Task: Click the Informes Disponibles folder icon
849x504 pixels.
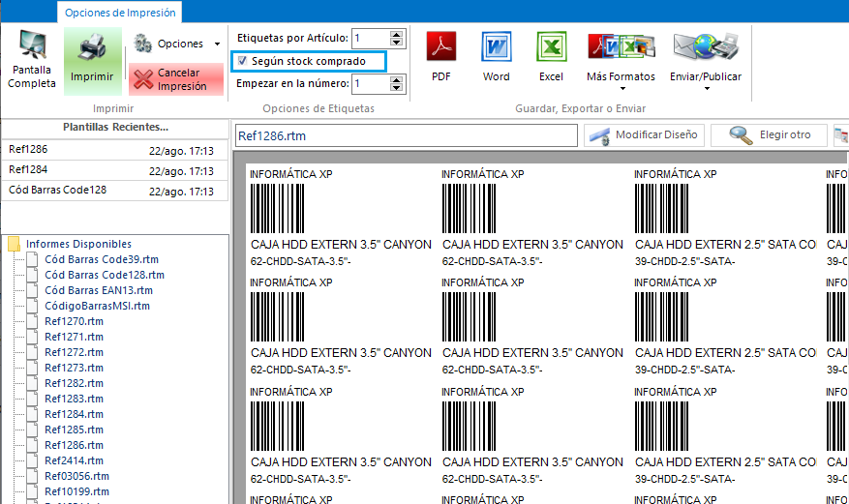Action: (x=15, y=244)
